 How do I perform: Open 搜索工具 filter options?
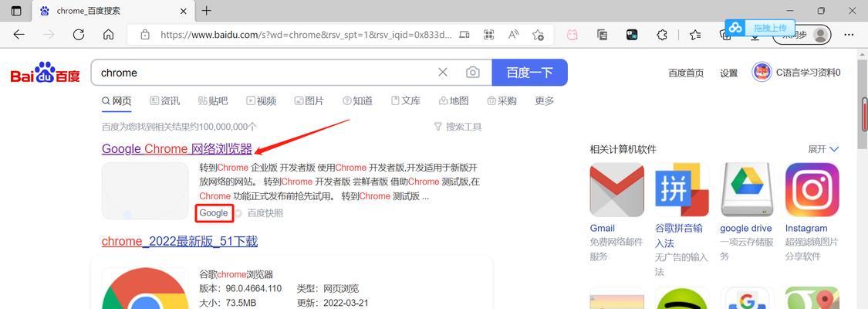[458, 127]
